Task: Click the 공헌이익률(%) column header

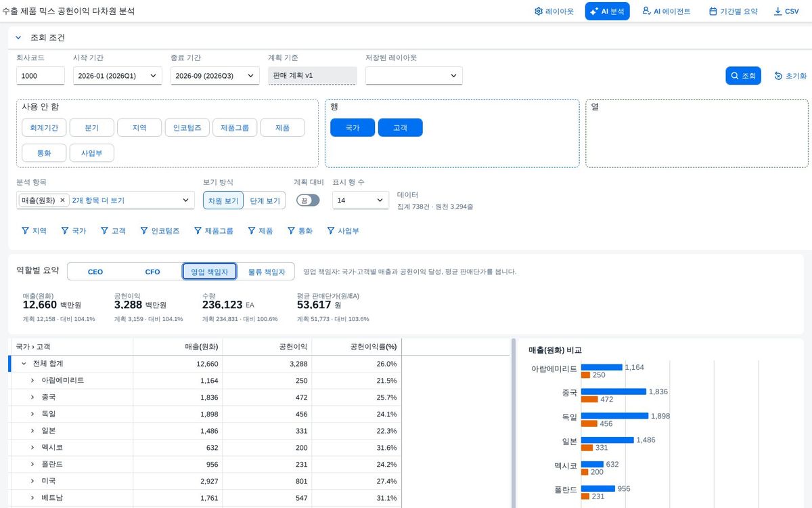Action: (357, 347)
